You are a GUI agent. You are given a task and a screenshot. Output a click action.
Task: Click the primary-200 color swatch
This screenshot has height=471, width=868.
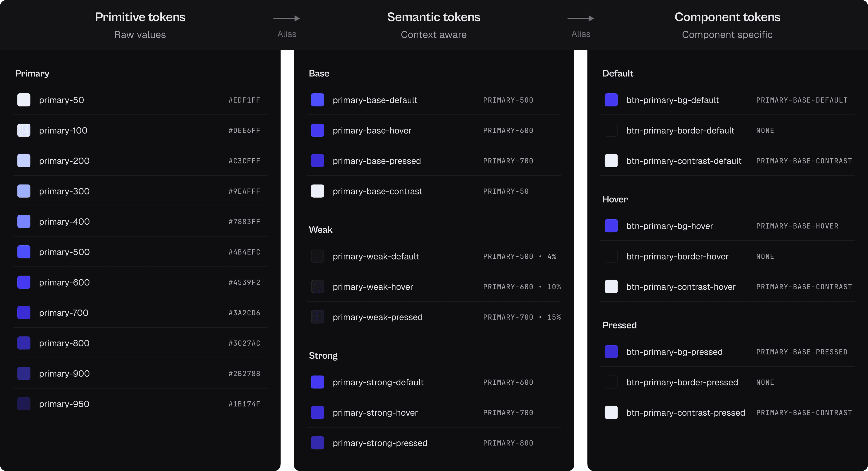pyautogui.click(x=24, y=161)
